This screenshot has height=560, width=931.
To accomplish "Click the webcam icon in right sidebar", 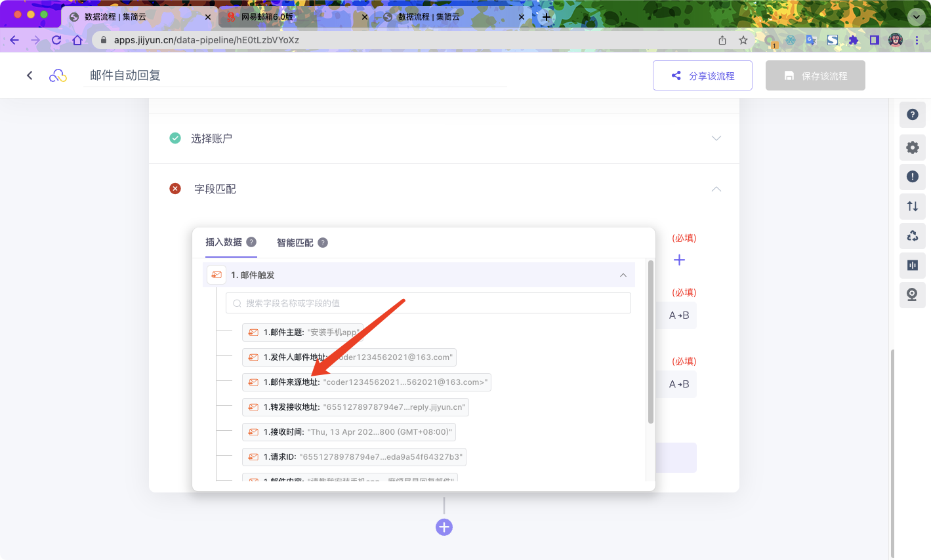I will click(912, 294).
